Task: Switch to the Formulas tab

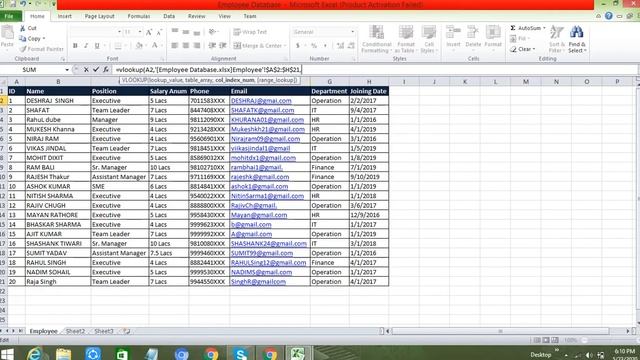Action: point(139,16)
